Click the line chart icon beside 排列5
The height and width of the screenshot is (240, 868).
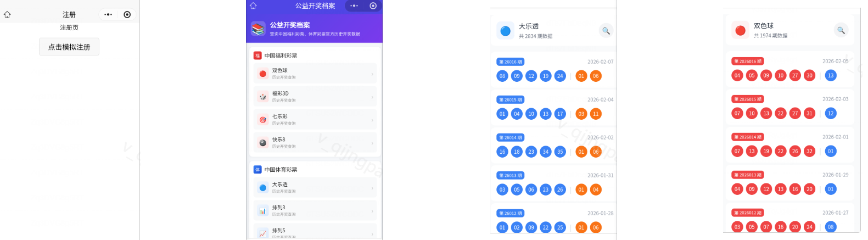[x=263, y=233]
